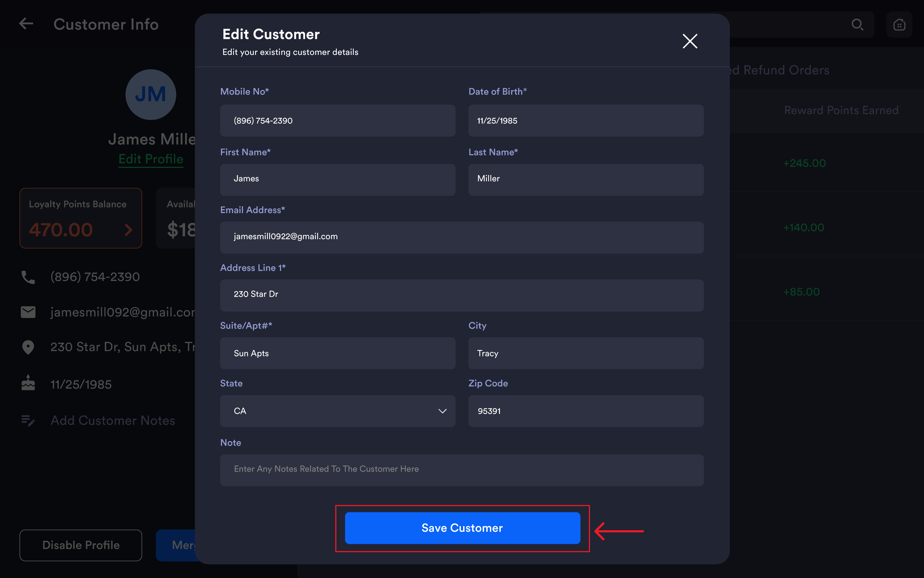
Task: Click the +140.00 reward points value
Action: (804, 227)
